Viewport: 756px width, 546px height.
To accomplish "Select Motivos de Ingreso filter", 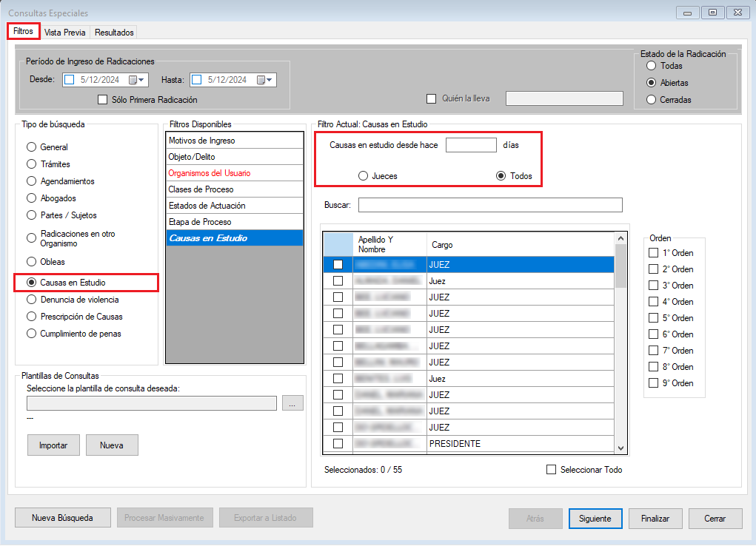I will point(234,141).
